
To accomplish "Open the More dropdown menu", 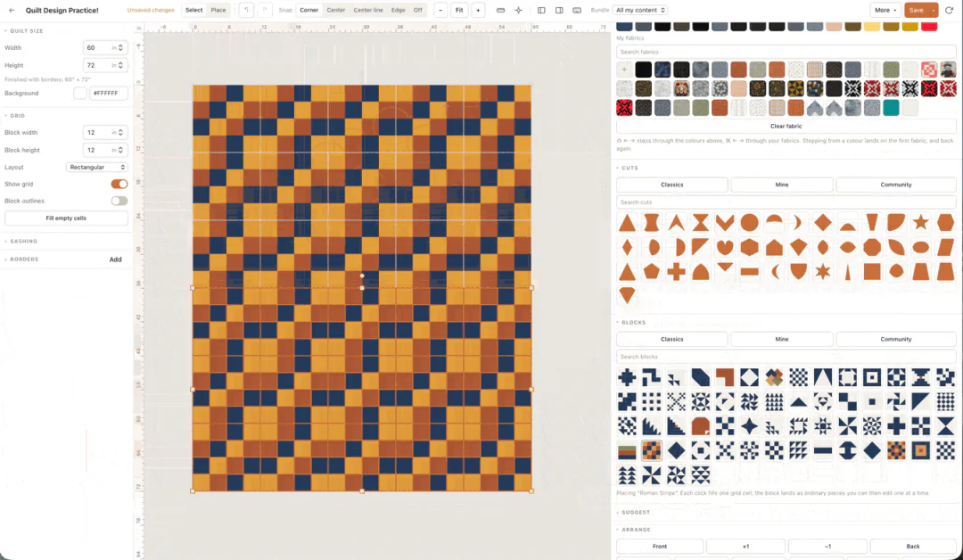I will click(885, 10).
